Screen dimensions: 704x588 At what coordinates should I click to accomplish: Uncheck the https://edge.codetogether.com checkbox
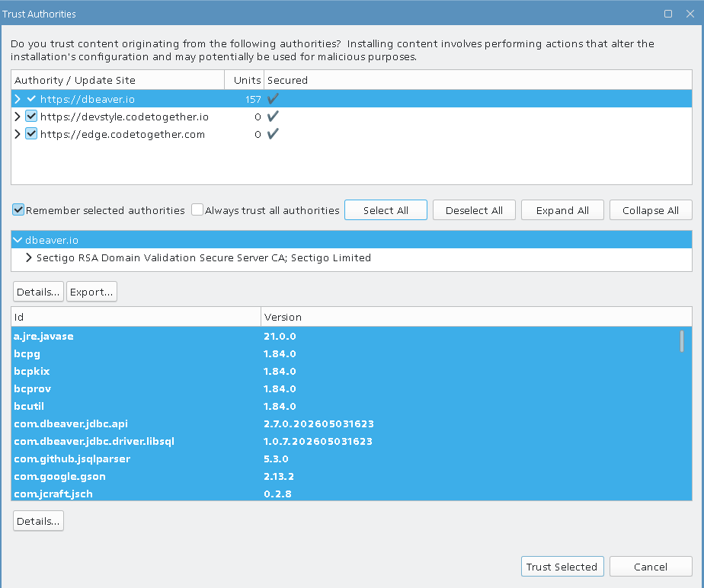[x=31, y=134]
